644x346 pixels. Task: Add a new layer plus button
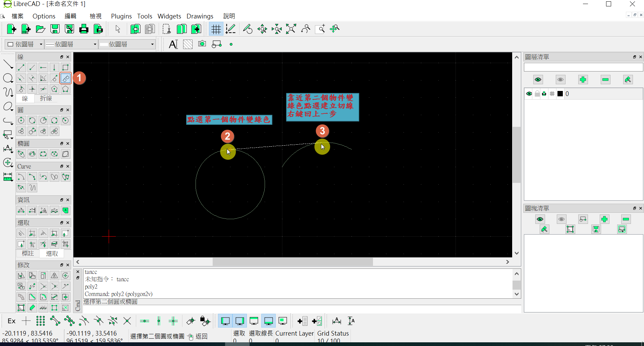click(x=583, y=80)
